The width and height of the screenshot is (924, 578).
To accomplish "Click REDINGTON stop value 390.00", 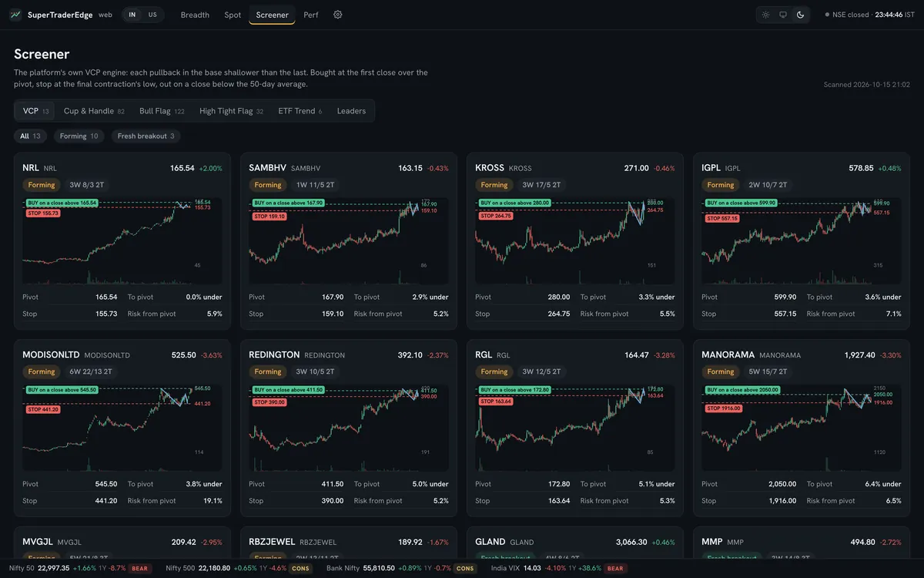I will [333, 501].
